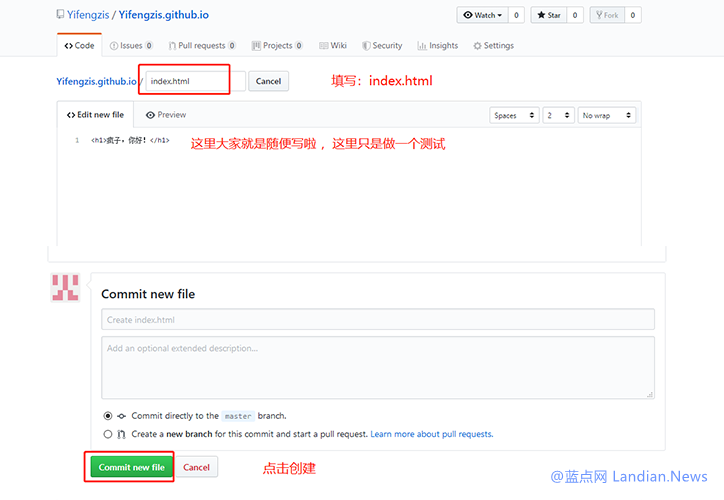The image size is (724, 500).
Task: Star the repository
Action: [x=549, y=15]
